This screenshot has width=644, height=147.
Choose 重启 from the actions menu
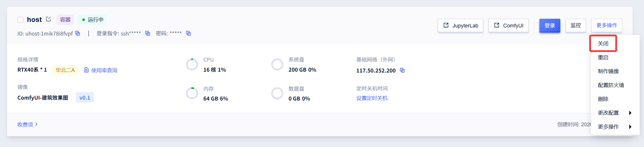coord(603,57)
